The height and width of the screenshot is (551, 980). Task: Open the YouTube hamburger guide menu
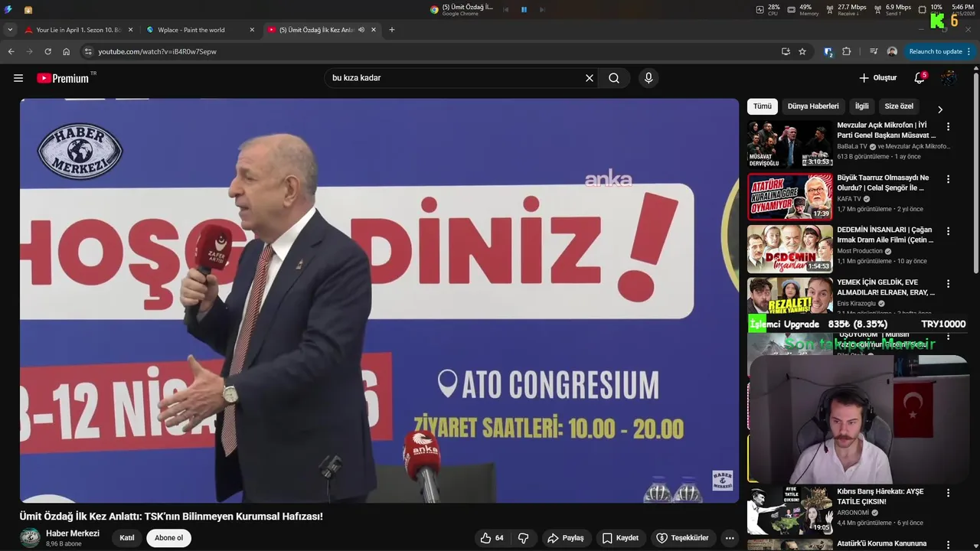(18, 78)
